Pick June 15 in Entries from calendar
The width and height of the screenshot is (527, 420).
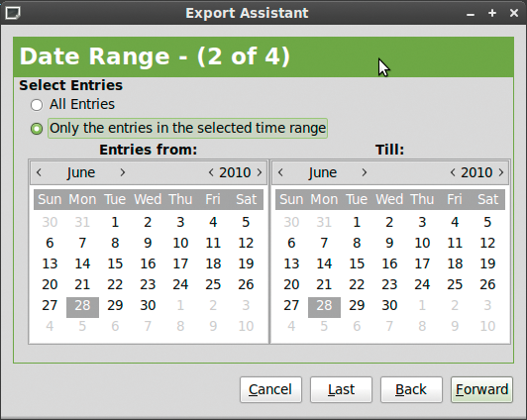click(115, 263)
